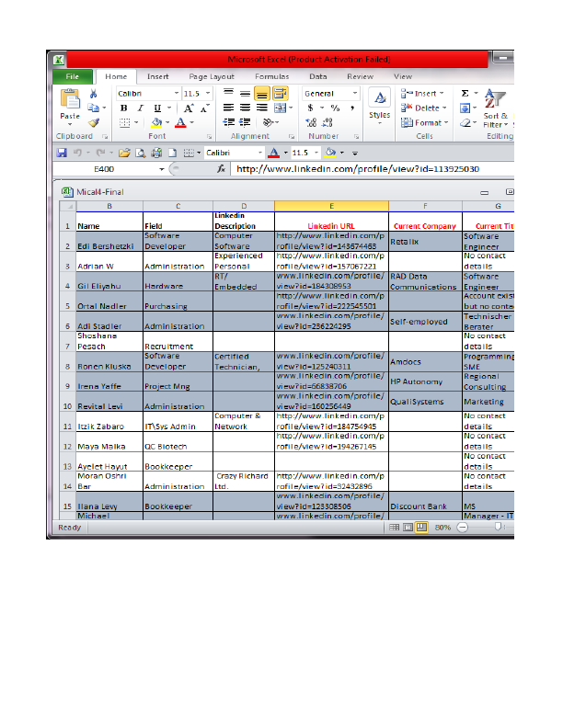Click the Paste clipboard icon

pos(70,99)
